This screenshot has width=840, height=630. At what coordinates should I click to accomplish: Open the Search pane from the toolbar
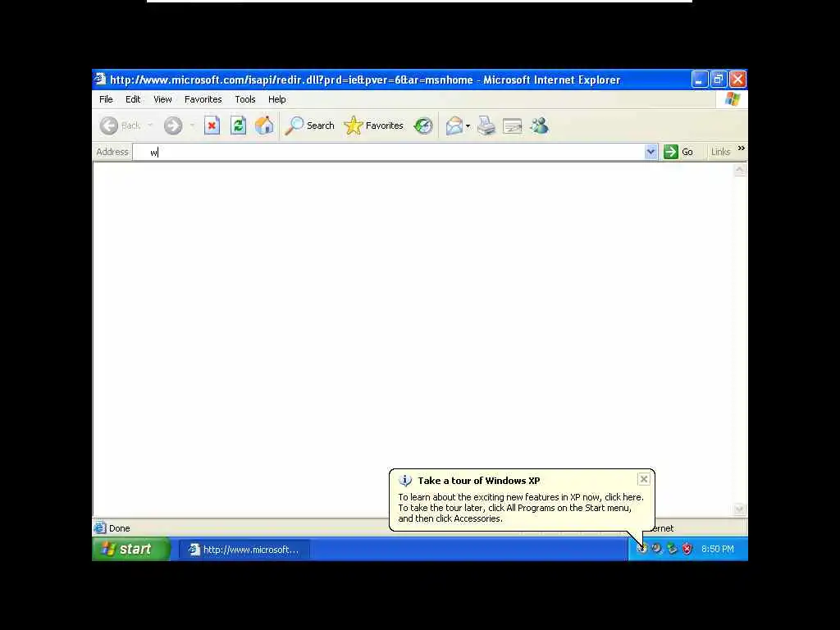click(x=309, y=126)
